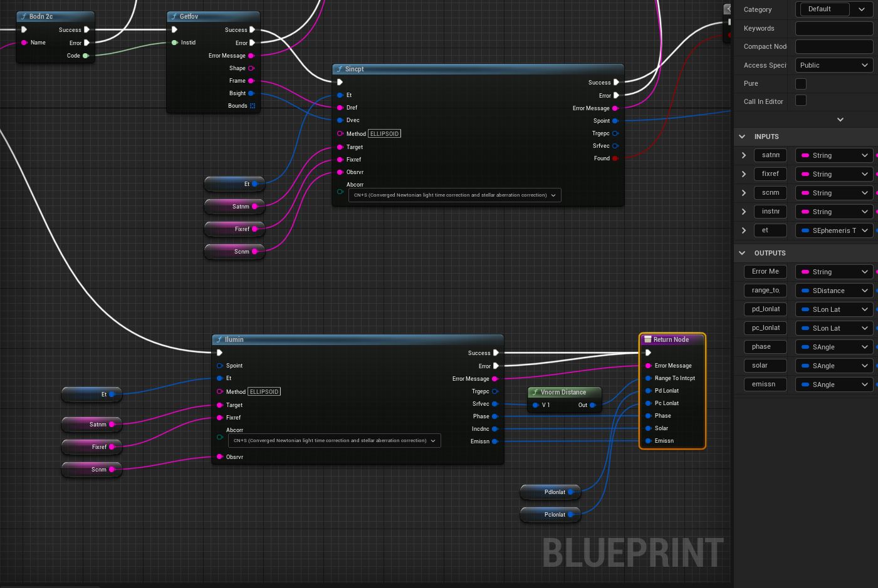878x588 pixels.
Task: Click the Vnorm Distance node's function icon
Action: (x=535, y=392)
